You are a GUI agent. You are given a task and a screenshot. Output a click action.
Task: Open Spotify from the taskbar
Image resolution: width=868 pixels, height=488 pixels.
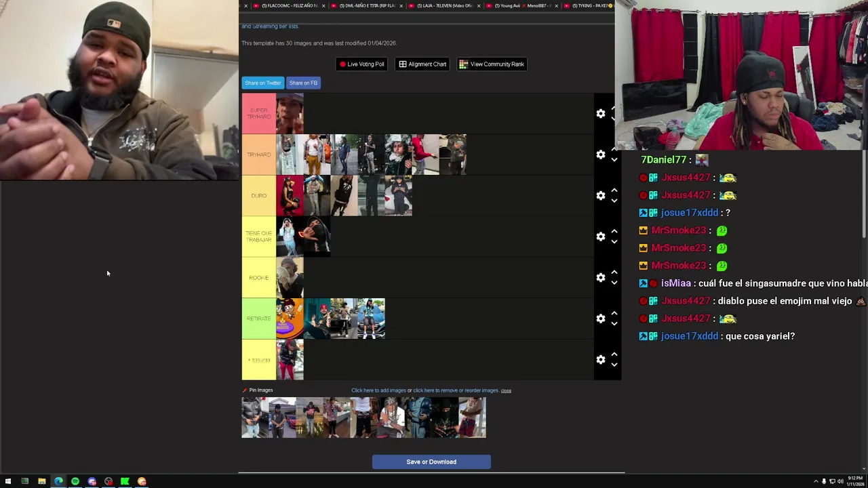[x=75, y=481]
